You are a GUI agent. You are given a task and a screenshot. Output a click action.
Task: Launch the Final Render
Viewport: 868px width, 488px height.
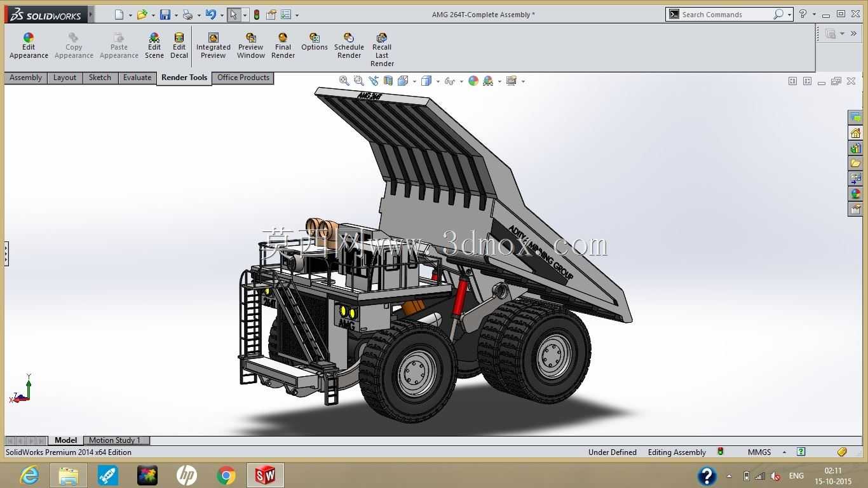[283, 46]
